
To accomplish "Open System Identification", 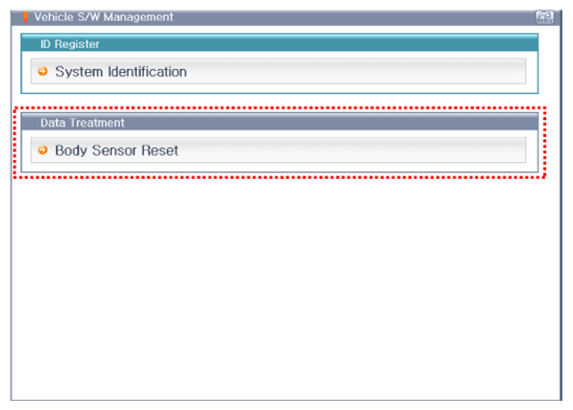I will pos(278,71).
